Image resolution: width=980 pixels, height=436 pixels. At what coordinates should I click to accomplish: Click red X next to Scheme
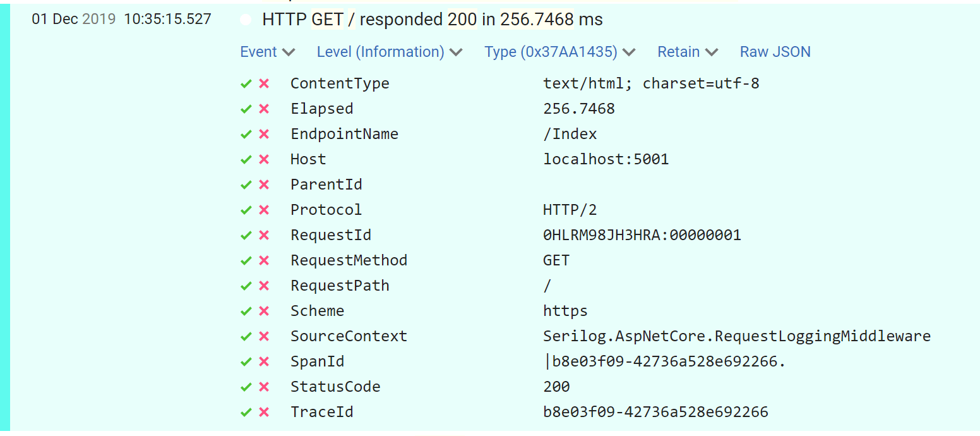[264, 311]
